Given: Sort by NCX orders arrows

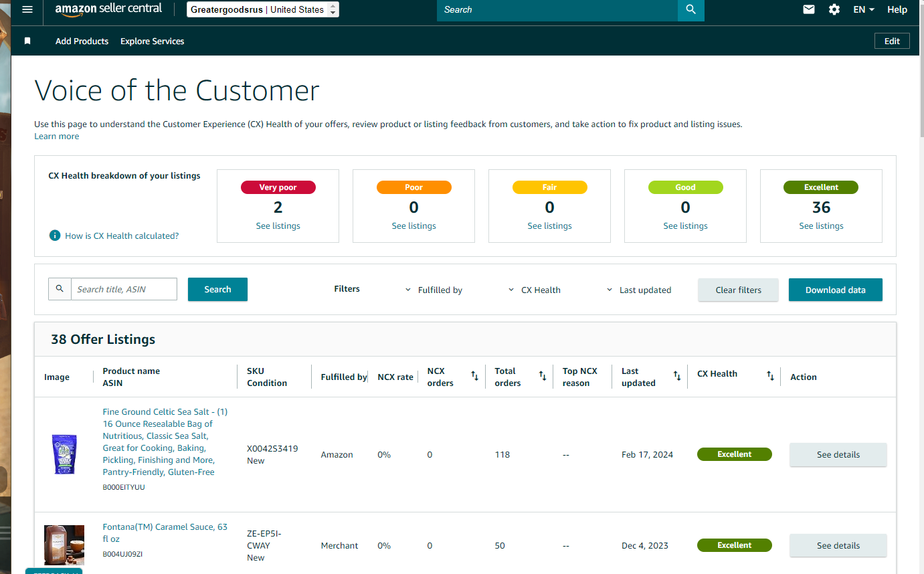Looking at the screenshot, I should click(474, 377).
